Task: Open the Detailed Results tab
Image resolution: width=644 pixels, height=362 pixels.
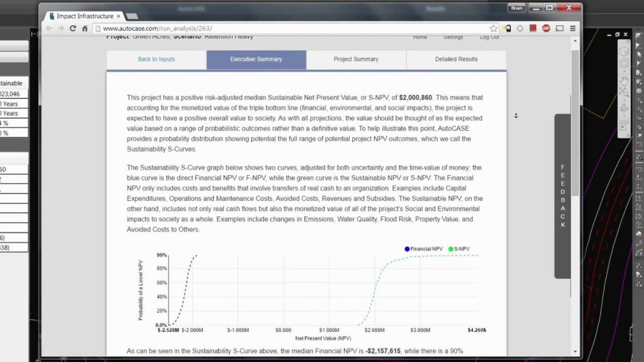Action: (x=457, y=60)
